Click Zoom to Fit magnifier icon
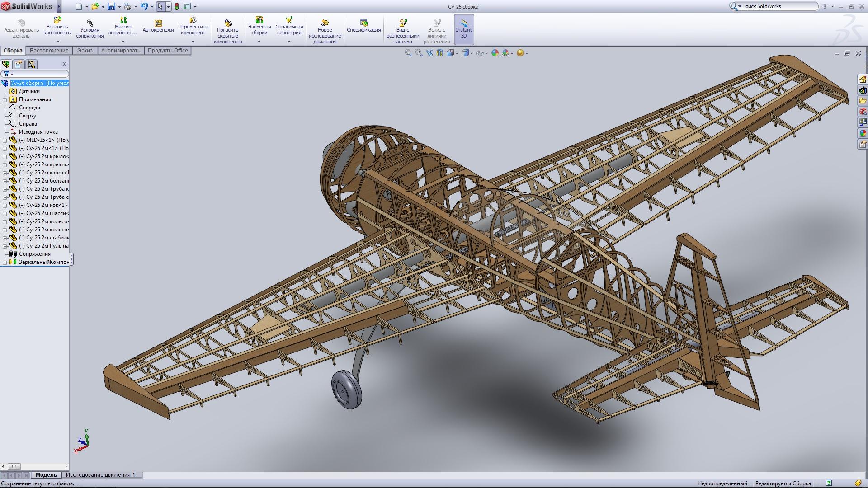Screen dimensions: 868x488 (408, 53)
